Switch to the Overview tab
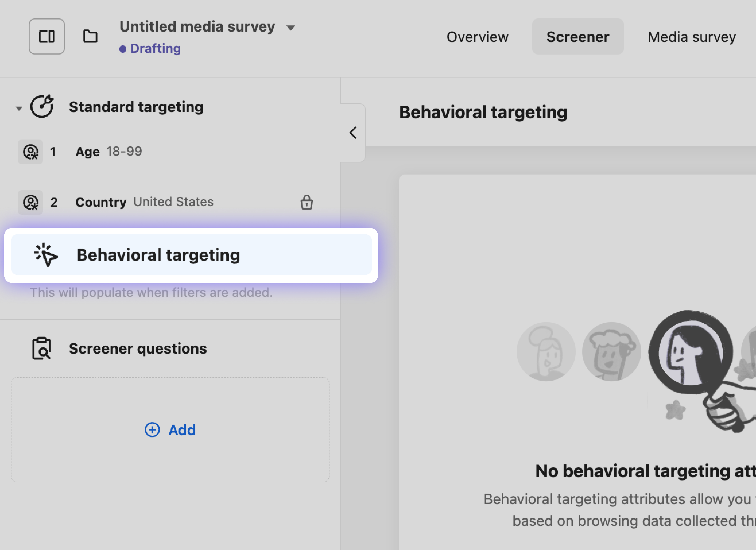756x550 pixels. (x=477, y=37)
